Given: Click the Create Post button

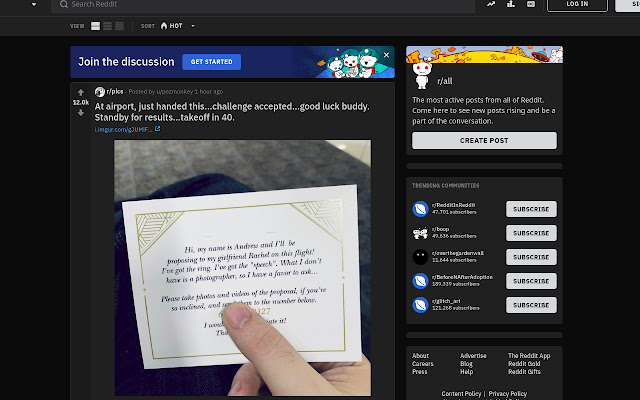Looking at the screenshot, I should pos(484,140).
